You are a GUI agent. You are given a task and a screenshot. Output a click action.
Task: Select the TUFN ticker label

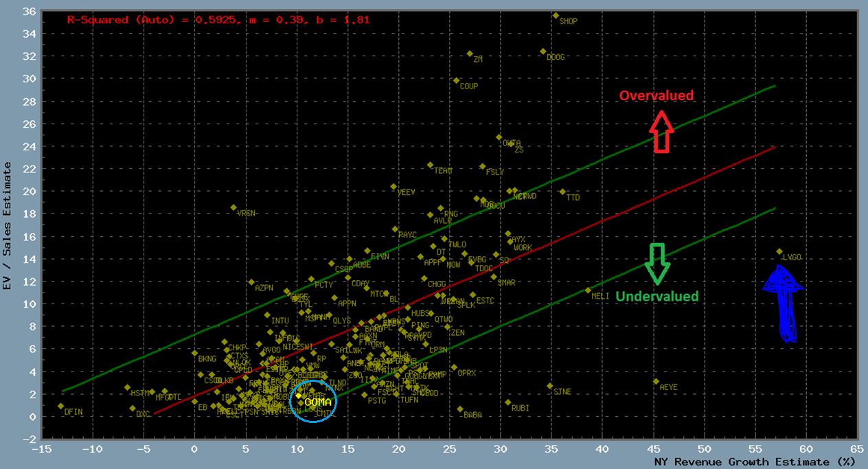tap(409, 400)
